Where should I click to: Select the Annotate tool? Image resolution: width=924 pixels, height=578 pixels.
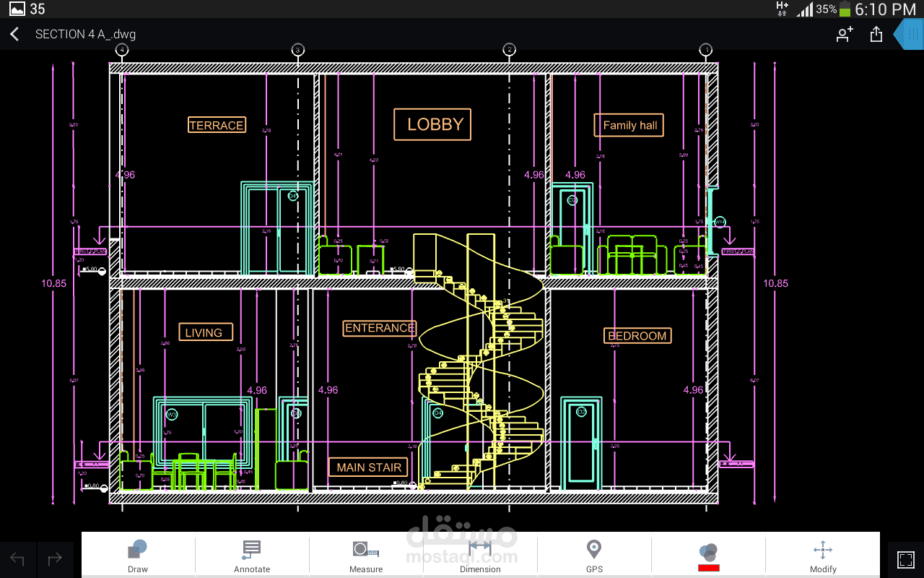pos(252,555)
